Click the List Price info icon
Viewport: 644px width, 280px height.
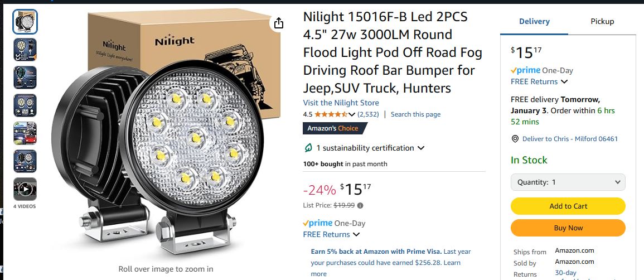pos(360,205)
